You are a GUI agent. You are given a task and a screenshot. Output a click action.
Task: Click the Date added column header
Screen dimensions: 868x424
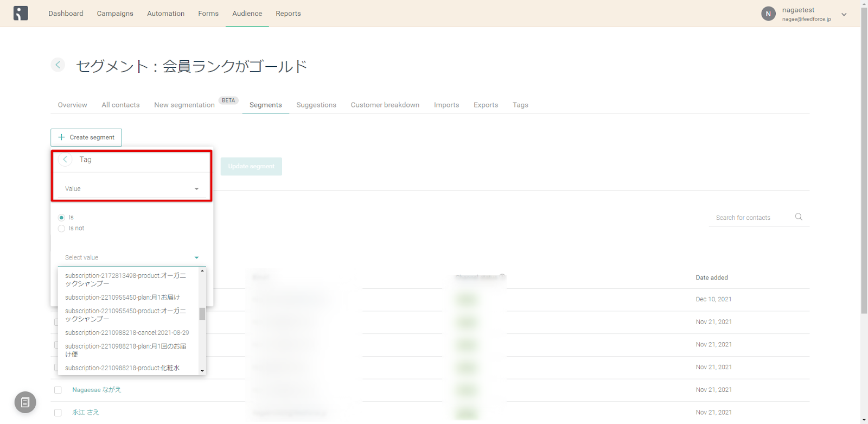[712, 277]
